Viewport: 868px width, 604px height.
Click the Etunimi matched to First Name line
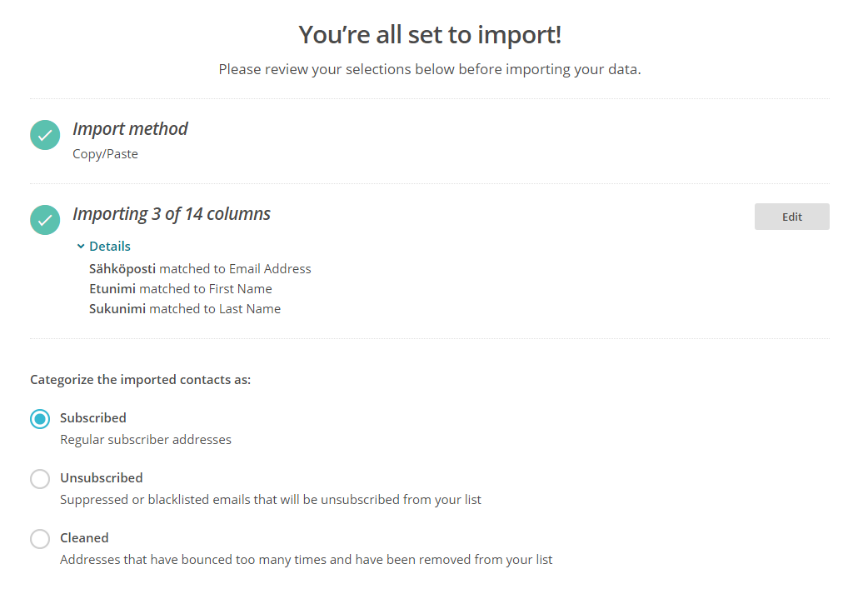[x=181, y=289]
